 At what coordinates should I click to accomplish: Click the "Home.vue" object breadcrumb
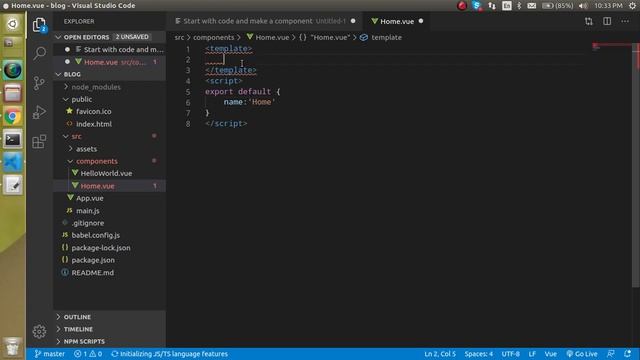tap(324, 38)
